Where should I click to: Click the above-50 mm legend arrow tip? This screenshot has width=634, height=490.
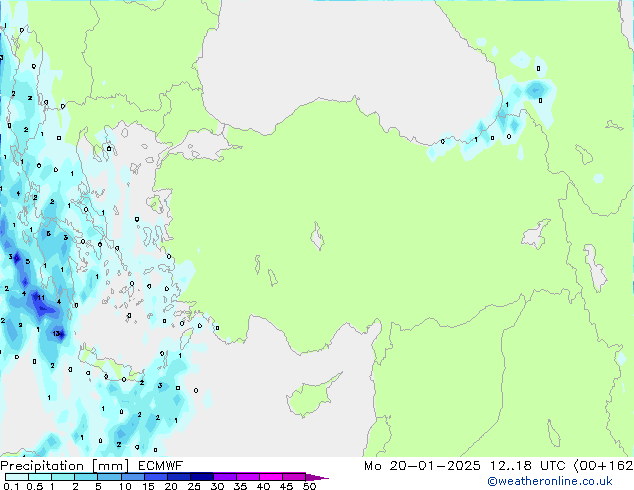point(317,477)
